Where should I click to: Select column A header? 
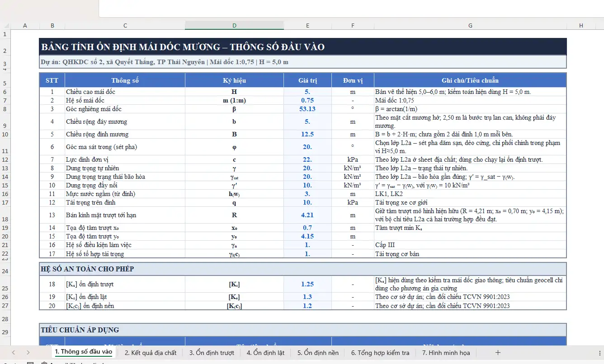tap(25, 25)
